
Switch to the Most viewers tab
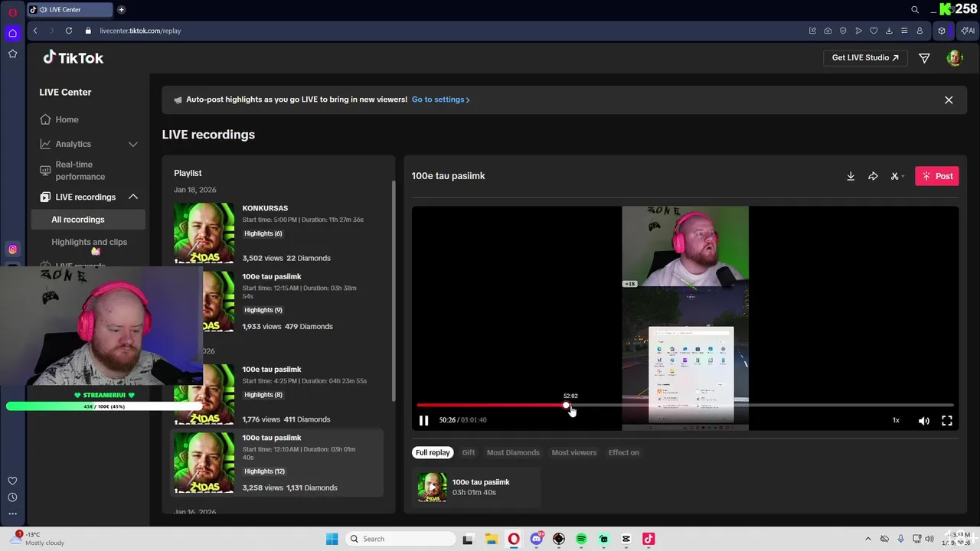(x=574, y=452)
